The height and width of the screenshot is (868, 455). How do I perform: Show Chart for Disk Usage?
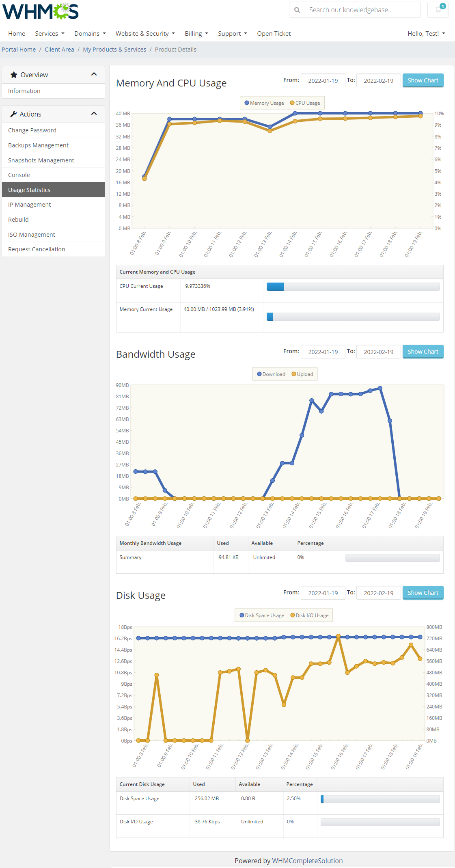pyautogui.click(x=423, y=593)
